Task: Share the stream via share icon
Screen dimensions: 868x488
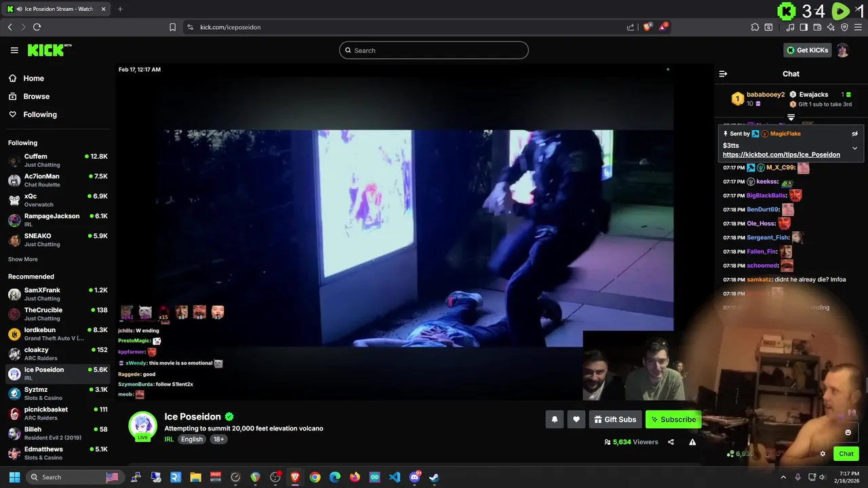Action: [x=671, y=442]
